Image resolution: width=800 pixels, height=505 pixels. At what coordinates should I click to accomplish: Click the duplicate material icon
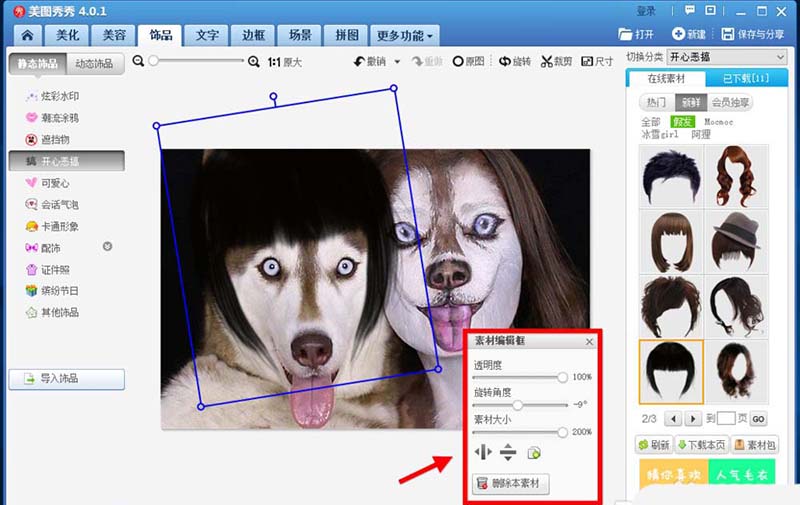click(534, 453)
